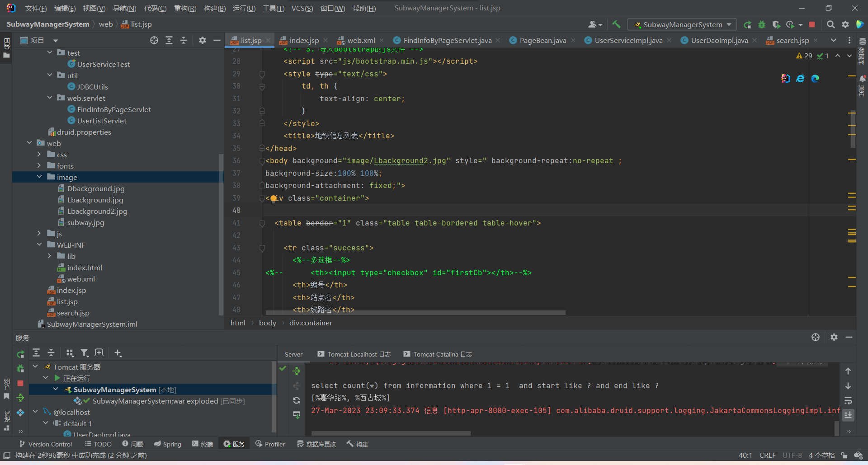Open Search Everywhere magnifier icon
This screenshot has width=868, height=465.
pyautogui.click(x=830, y=24)
